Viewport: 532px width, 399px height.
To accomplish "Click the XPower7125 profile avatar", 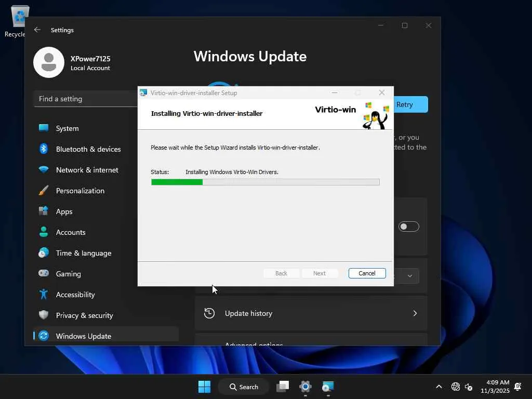I will tap(49, 62).
